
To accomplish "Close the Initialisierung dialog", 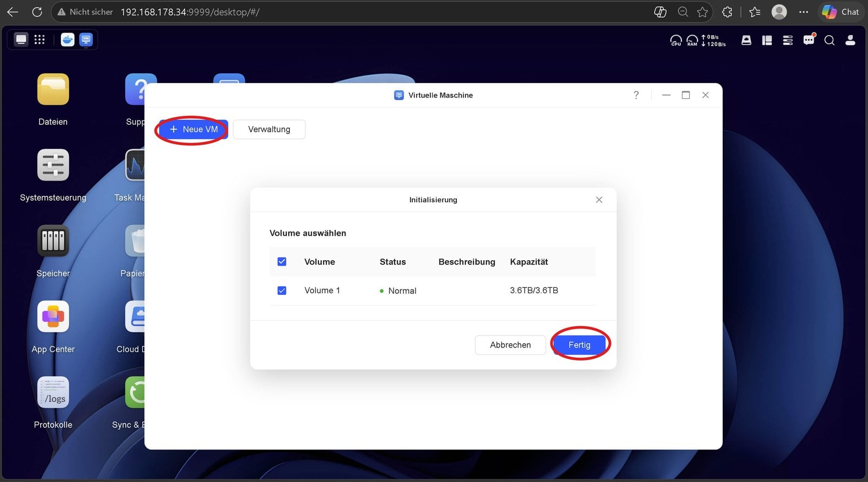I will tap(599, 200).
